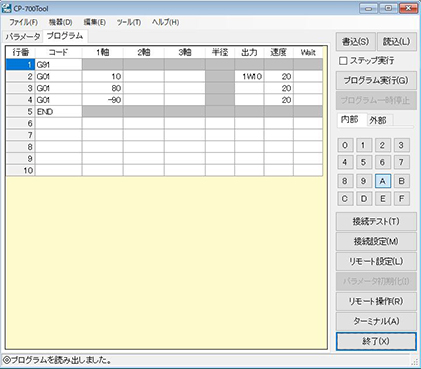The image size is (421, 369).
Task: Select program slot A button
Action: coord(383,181)
